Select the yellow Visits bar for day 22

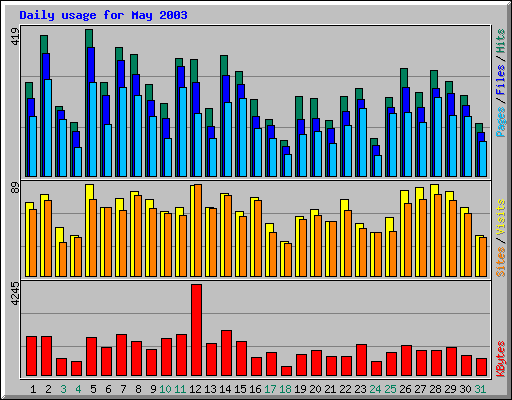[344, 205]
